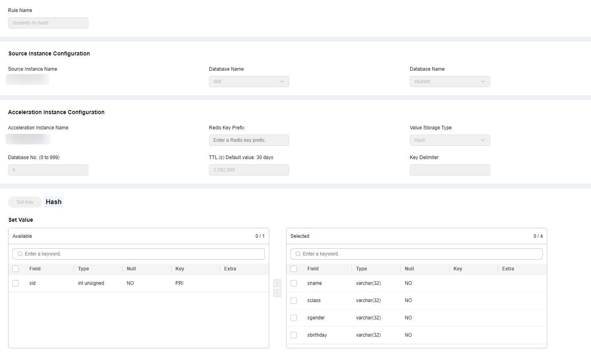Open the db0 database dropdown
This screenshot has width=591, height=364.
[x=249, y=82]
